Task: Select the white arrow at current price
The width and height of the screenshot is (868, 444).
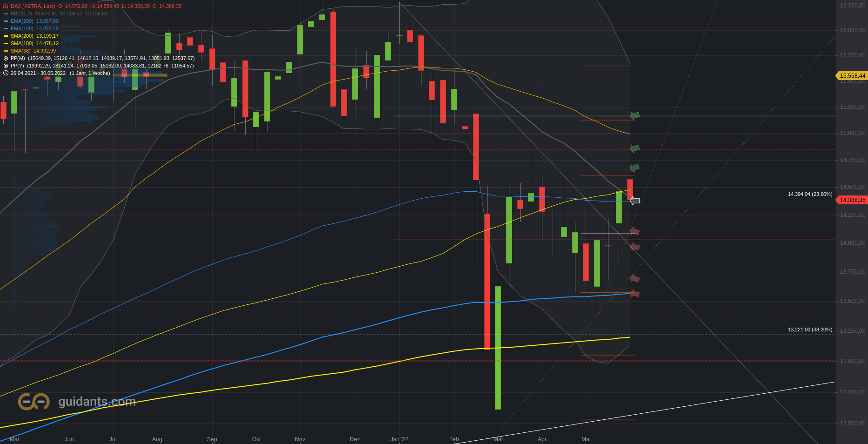Action: click(634, 201)
